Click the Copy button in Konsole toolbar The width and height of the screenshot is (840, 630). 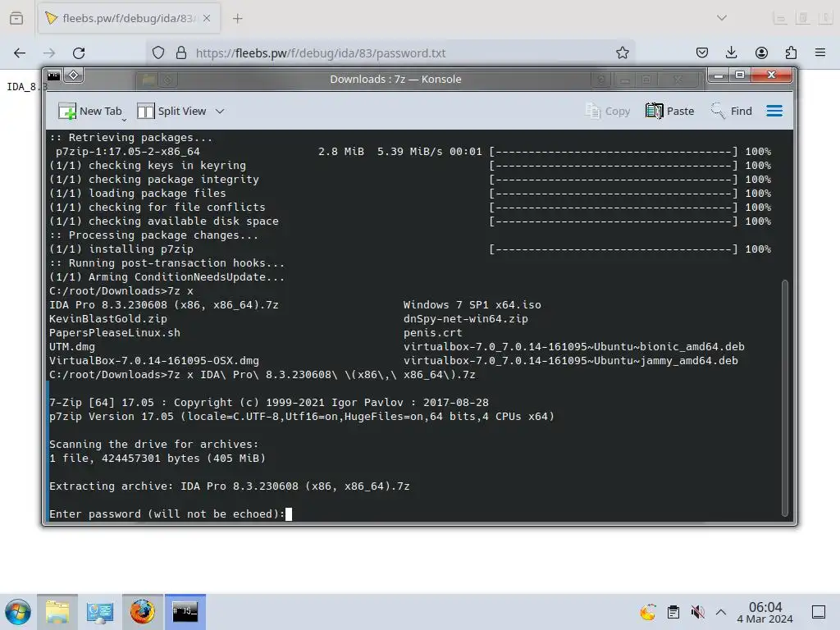click(x=608, y=111)
